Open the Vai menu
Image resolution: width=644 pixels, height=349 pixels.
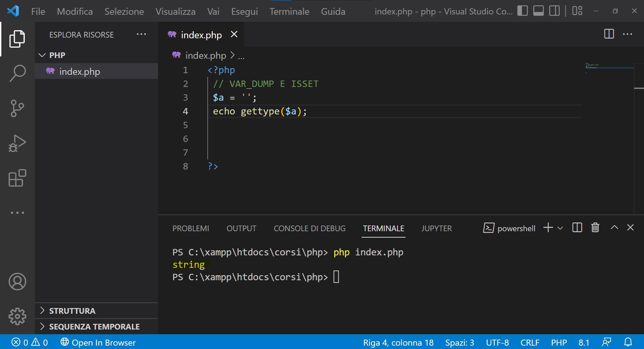[x=213, y=11]
